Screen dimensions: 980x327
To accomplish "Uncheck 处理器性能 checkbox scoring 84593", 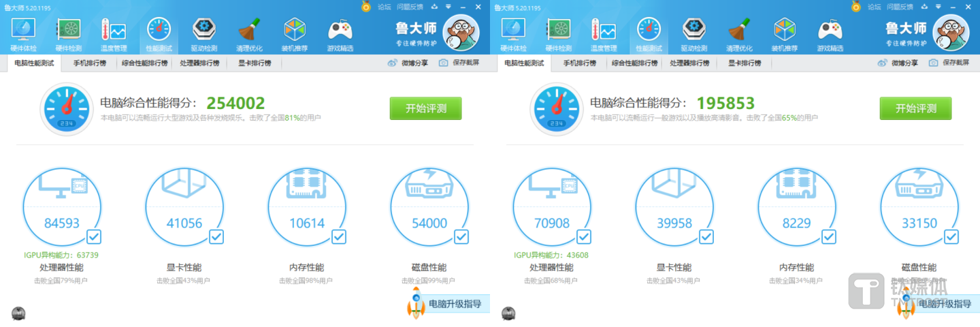I will [94, 236].
